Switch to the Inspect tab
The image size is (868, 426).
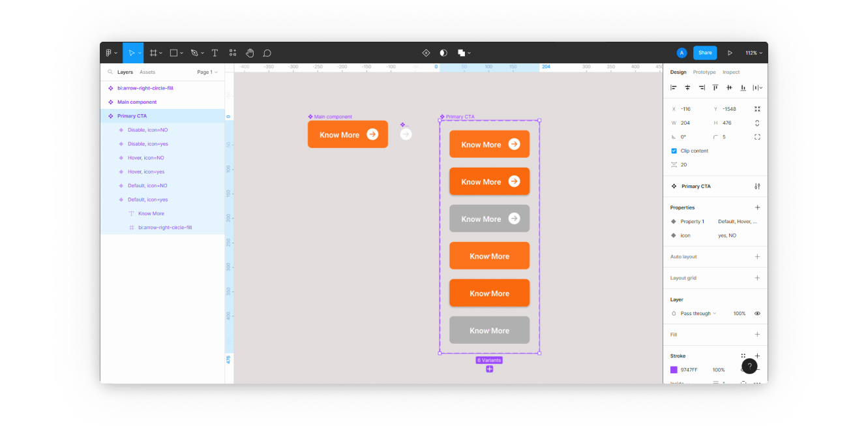tap(731, 72)
